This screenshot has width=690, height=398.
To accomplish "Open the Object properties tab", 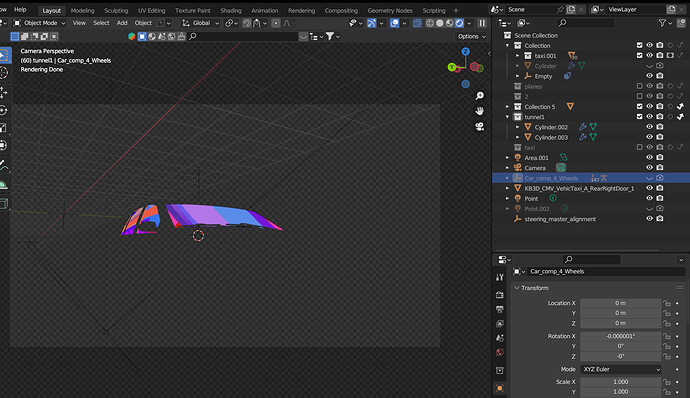I will pos(499,388).
